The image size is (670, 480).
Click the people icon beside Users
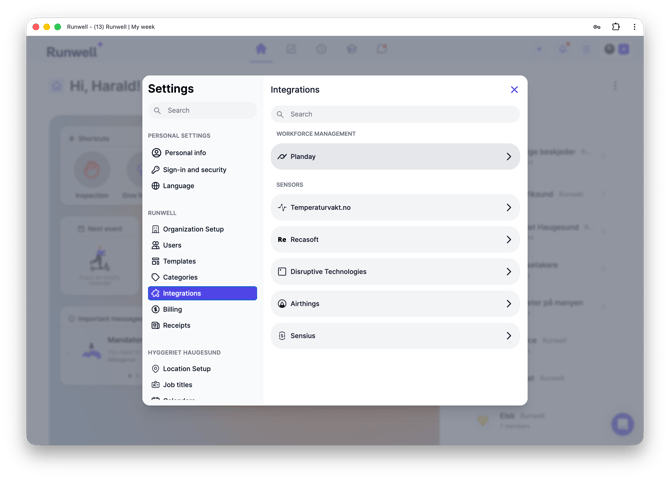pyautogui.click(x=156, y=245)
